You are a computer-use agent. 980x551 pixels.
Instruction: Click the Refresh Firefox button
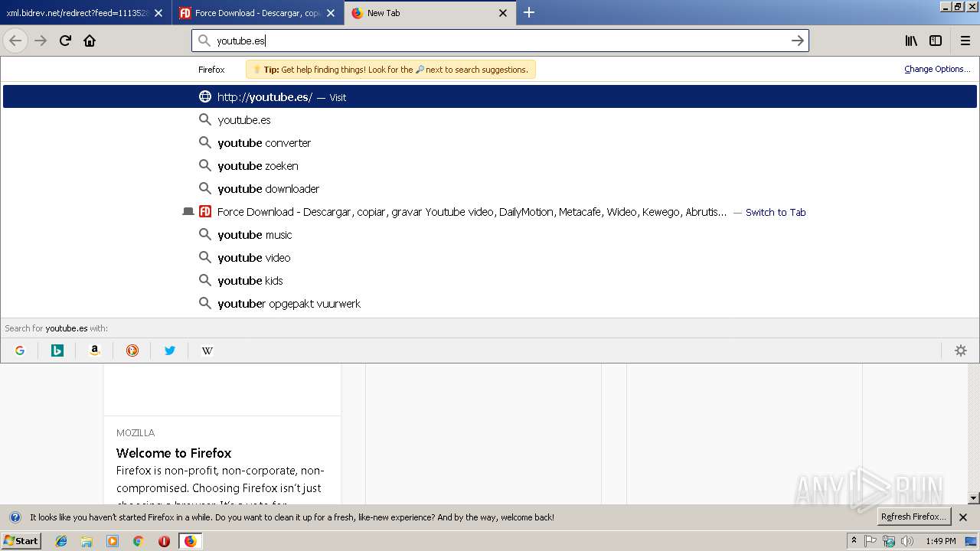tap(913, 517)
